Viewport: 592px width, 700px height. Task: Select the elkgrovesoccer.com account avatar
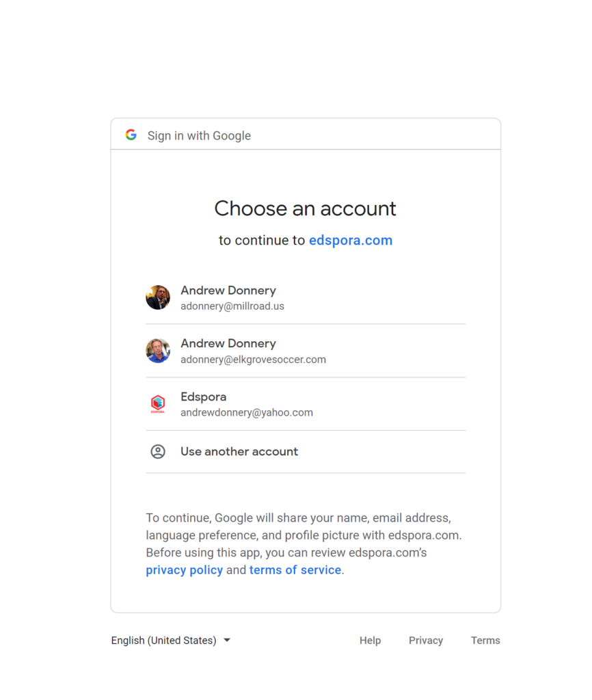[x=158, y=351]
